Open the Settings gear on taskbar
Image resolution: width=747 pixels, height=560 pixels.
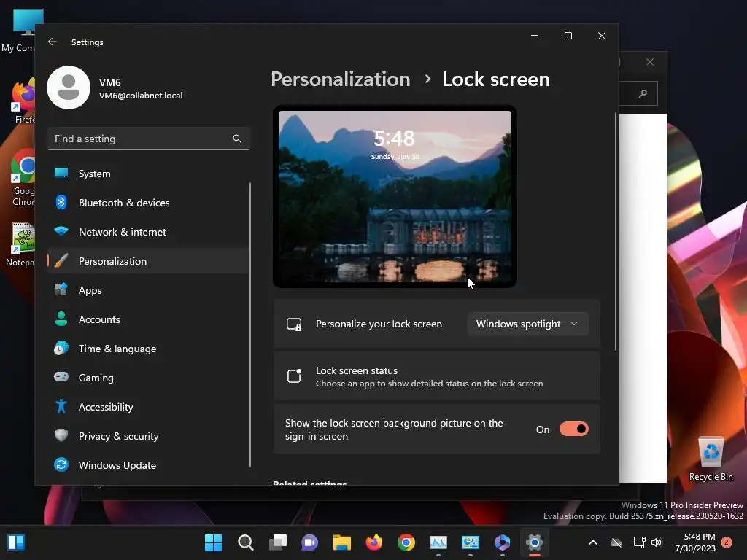point(535,542)
